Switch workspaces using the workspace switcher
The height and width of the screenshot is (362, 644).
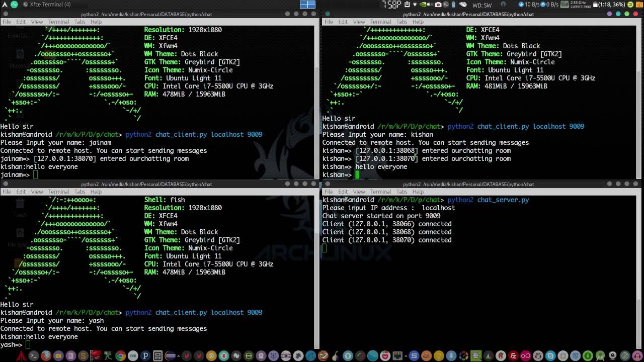pos(307,5)
